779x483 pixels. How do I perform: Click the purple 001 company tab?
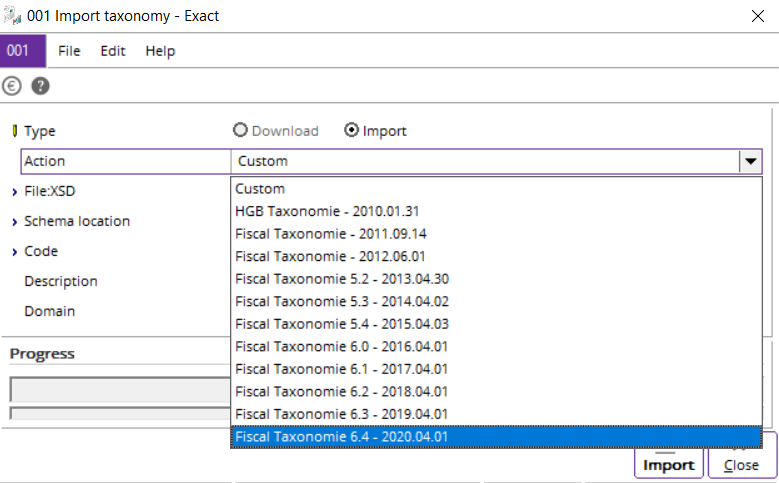pyautogui.click(x=23, y=51)
